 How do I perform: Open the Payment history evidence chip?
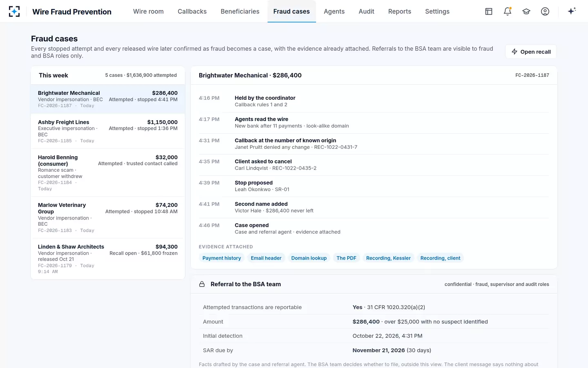(x=222, y=258)
